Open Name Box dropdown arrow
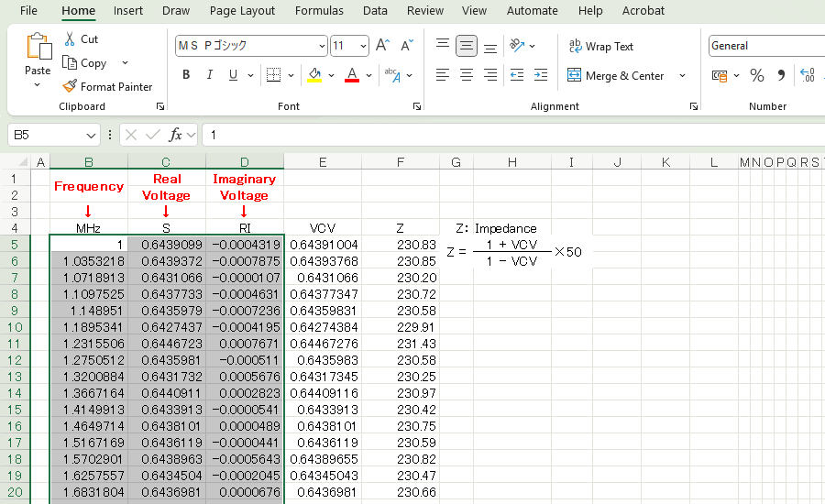Screen dimensions: 825x504 click(91, 136)
